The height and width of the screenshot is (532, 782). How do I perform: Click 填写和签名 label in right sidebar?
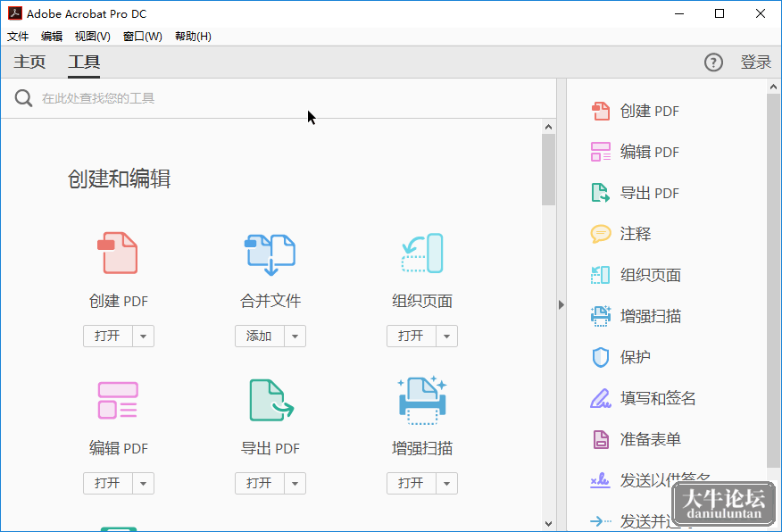(x=658, y=398)
